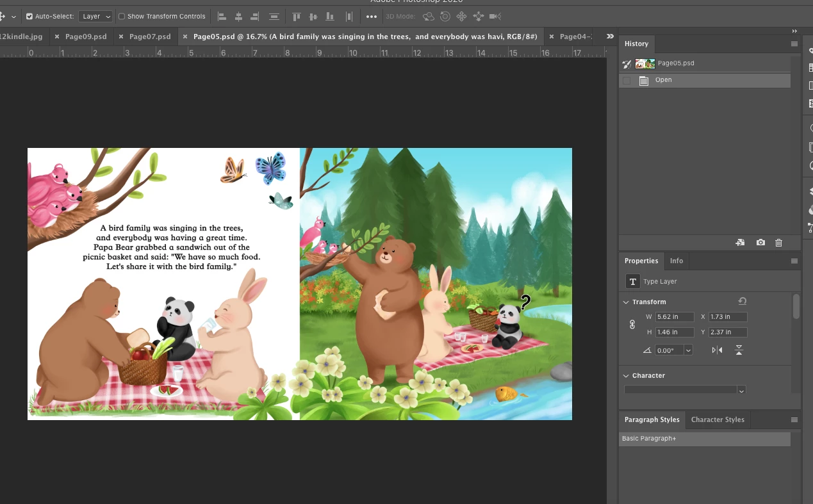Viewport: 813px width, 504px height.
Task: Click the bird family story text on canvas
Action: click(172, 247)
